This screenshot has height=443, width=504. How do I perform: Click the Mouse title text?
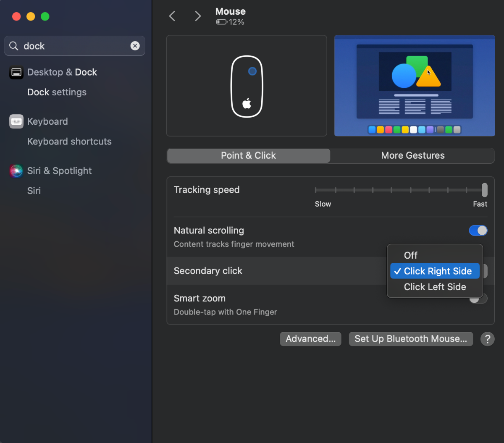pos(231,11)
